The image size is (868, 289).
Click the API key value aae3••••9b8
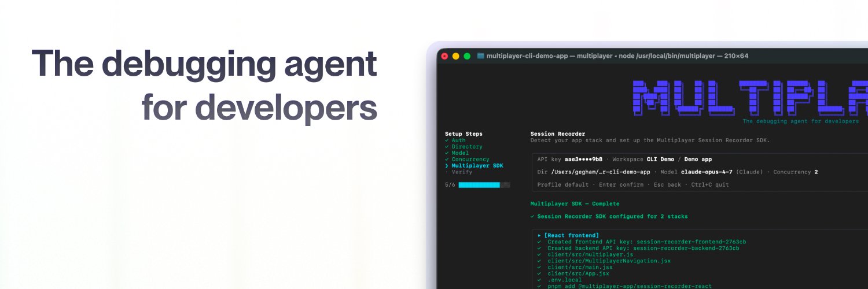click(x=583, y=160)
